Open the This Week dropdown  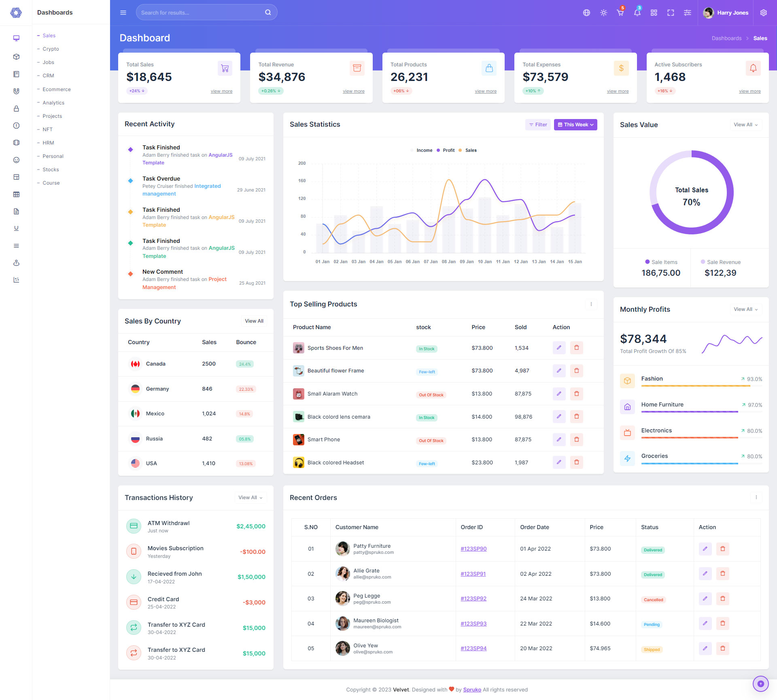pyautogui.click(x=575, y=125)
